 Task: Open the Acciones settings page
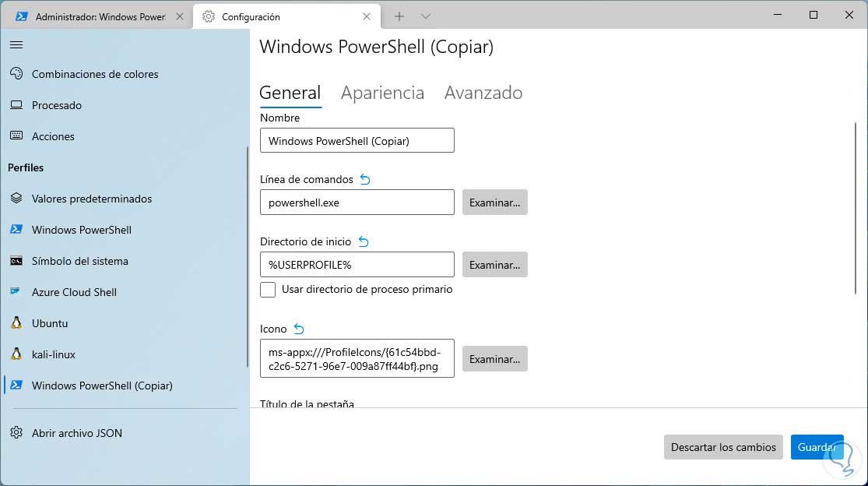[125, 136]
